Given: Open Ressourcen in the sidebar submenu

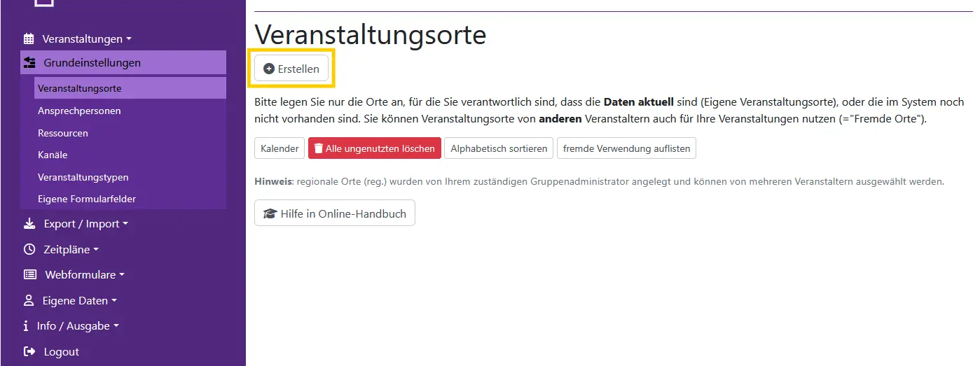Looking at the screenshot, I should coord(63,133).
